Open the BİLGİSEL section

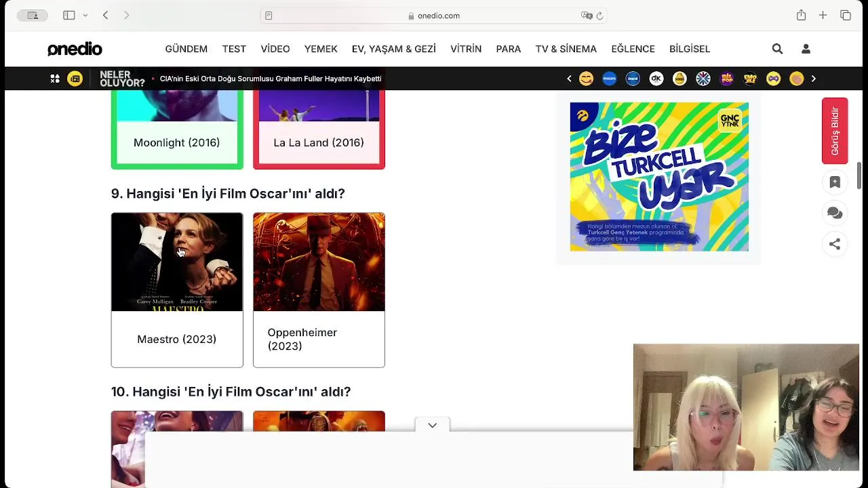pos(690,49)
